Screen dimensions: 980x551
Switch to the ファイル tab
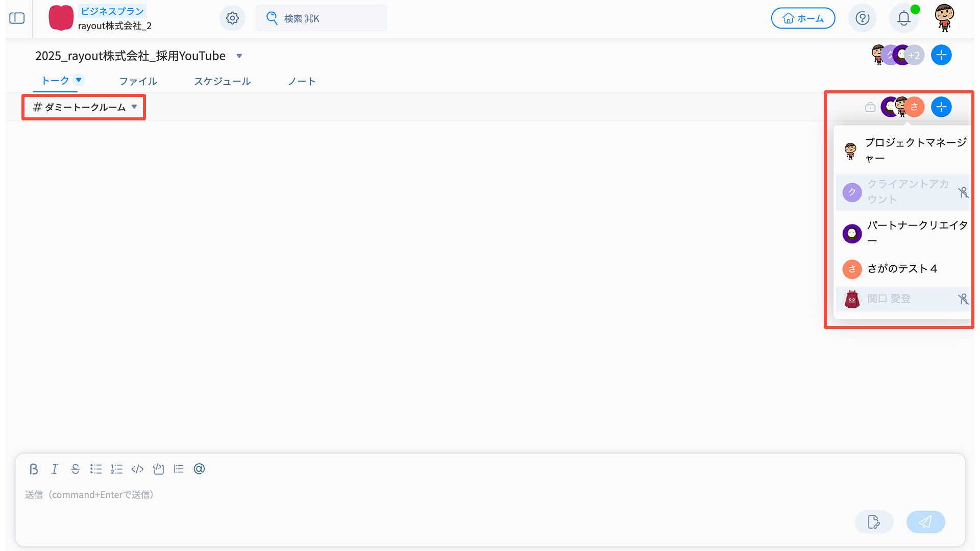click(x=138, y=81)
